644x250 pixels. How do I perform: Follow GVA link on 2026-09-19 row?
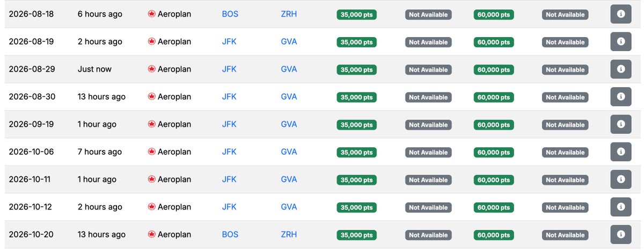(x=289, y=124)
